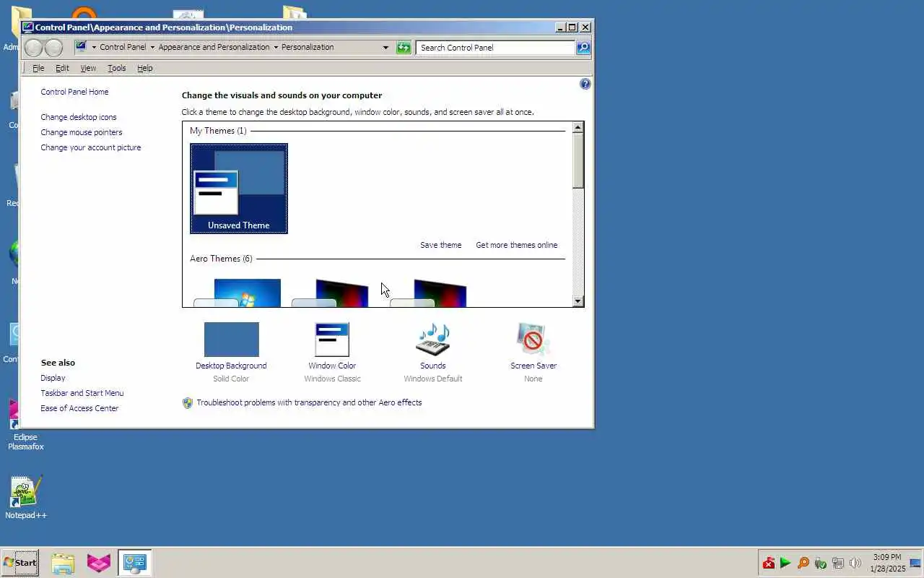
Task: Click Change your account picture link
Action: point(91,147)
